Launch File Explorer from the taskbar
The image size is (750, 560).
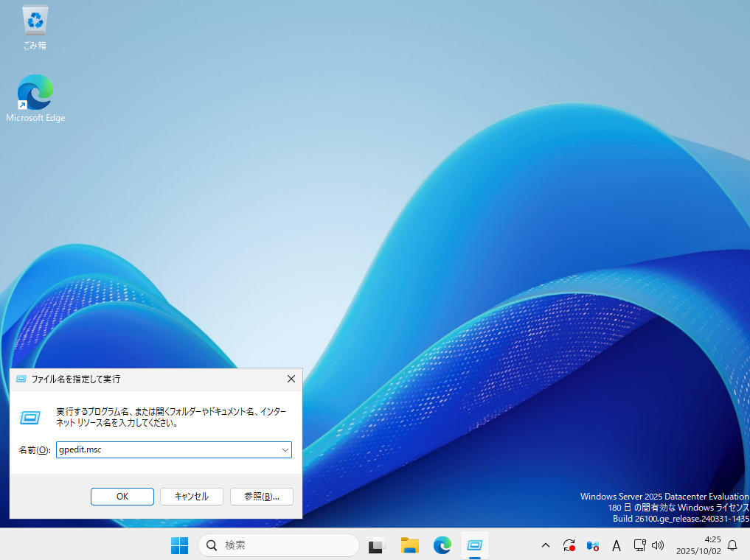[410, 545]
